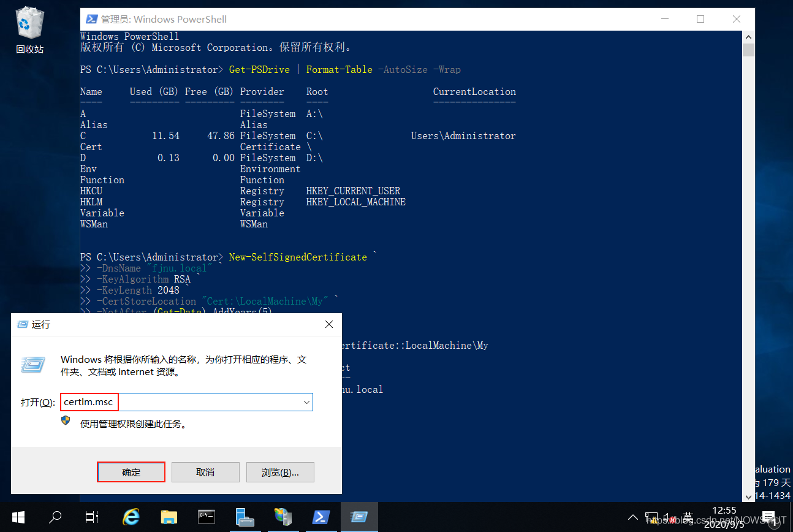Screen dimensions: 793x532
Task: Click the '11.54' used space value
Action: click(165, 135)
